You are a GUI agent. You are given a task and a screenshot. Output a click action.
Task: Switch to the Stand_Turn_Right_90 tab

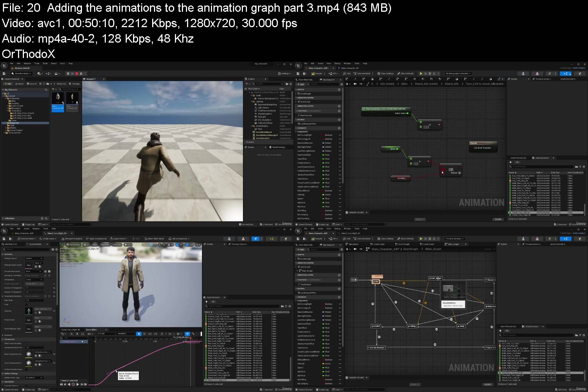point(351,233)
